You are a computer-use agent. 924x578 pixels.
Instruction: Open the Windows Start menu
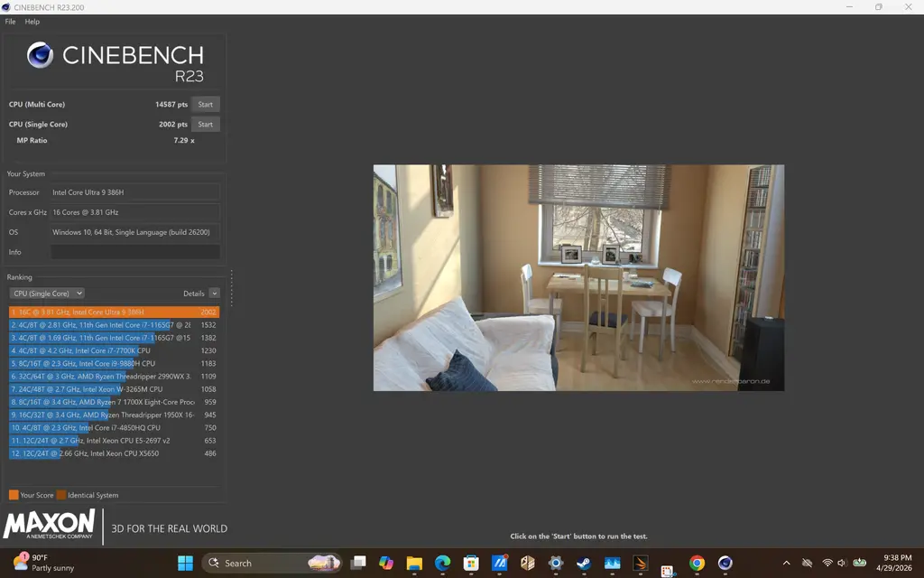186,564
